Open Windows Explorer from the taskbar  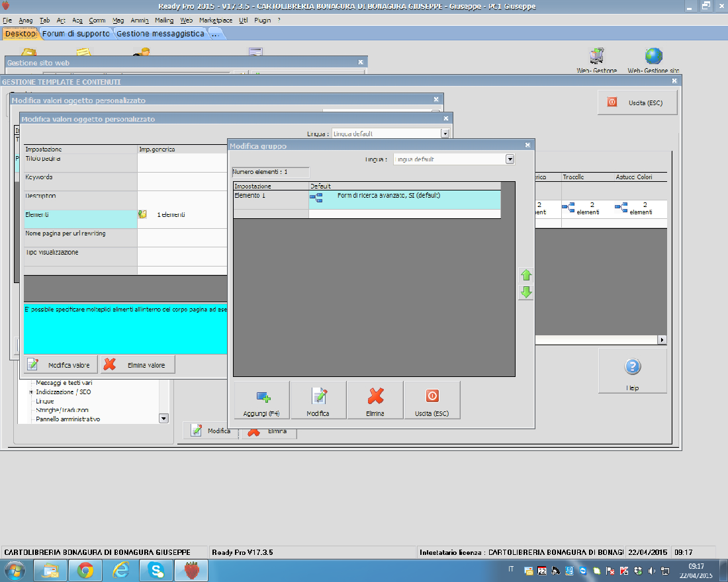[x=50, y=570]
